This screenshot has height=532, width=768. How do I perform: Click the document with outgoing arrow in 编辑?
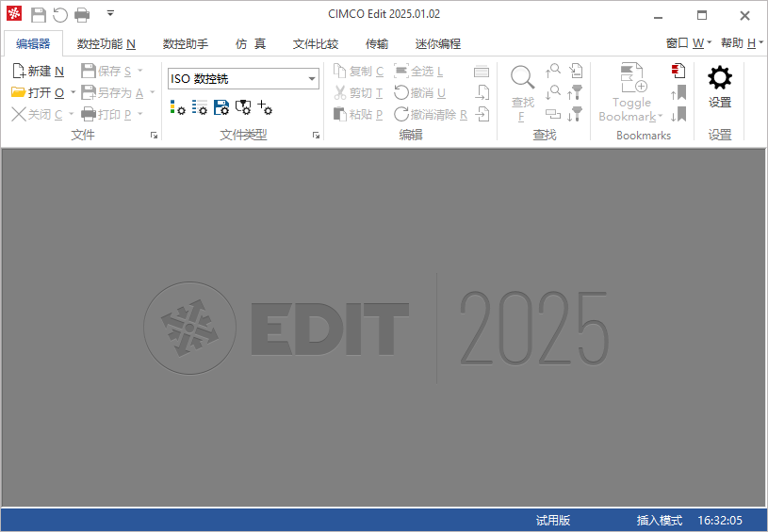[x=482, y=92]
